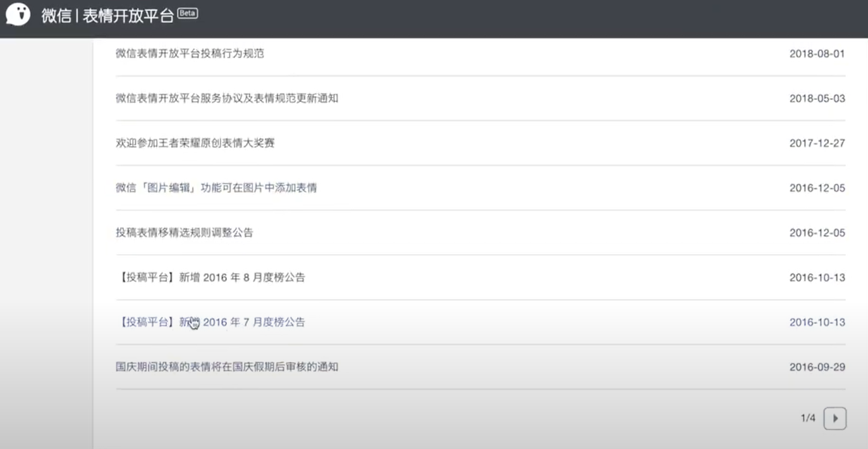
Task: Click the Beta badge beside the title
Action: pyautogui.click(x=188, y=13)
